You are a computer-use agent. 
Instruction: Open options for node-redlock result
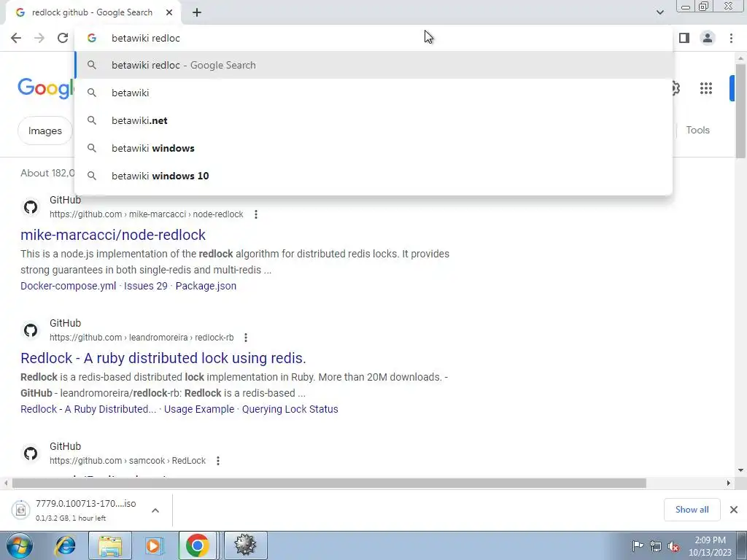[x=256, y=214]
